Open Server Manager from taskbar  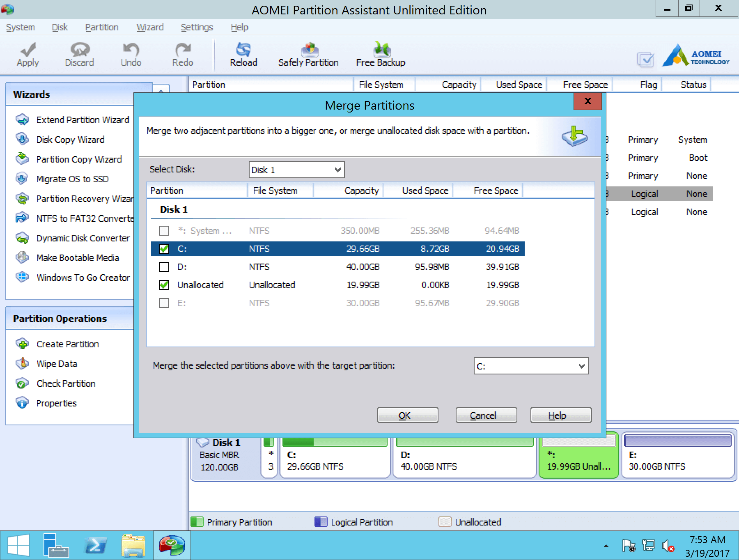pyautogui.click(x=56, y=546)
